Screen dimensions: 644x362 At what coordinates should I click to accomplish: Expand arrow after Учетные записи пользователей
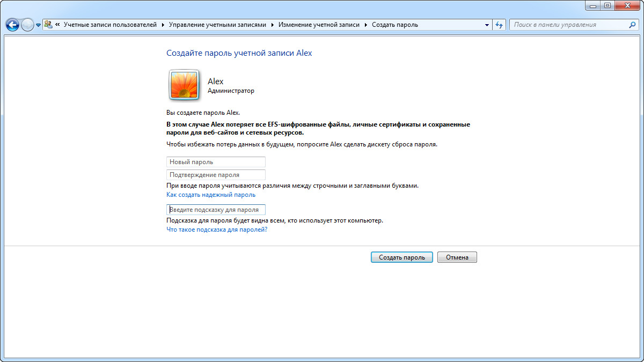click(x=163, y=25)
